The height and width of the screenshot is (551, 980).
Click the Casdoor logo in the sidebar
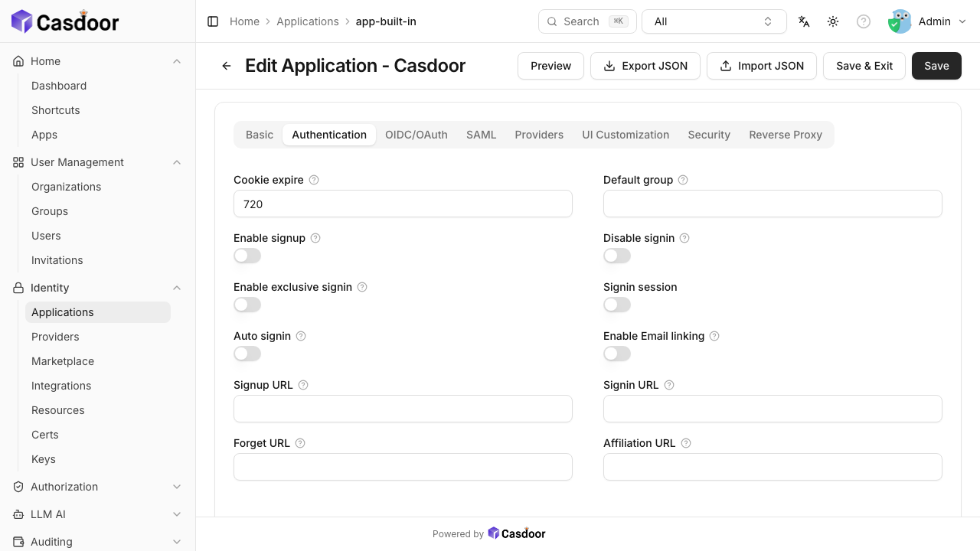[x=65, y=21]
